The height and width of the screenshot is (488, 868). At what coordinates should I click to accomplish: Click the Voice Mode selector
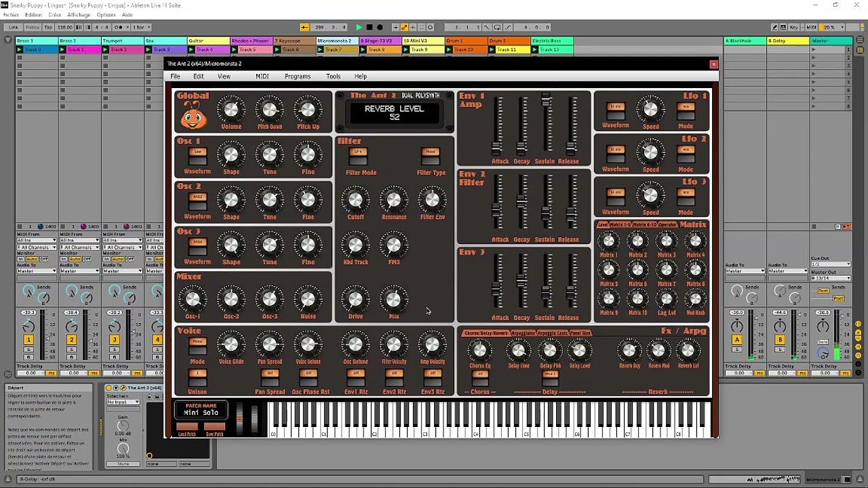point(197,344)
